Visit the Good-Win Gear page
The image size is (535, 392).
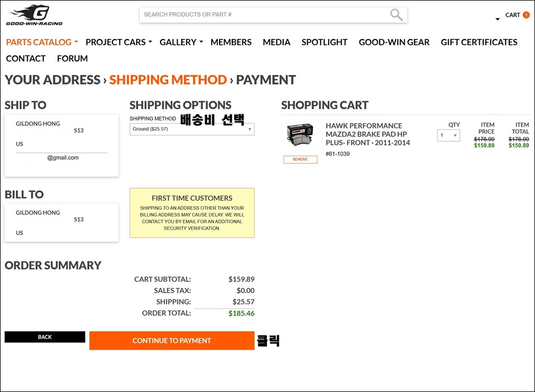point(394,42)
